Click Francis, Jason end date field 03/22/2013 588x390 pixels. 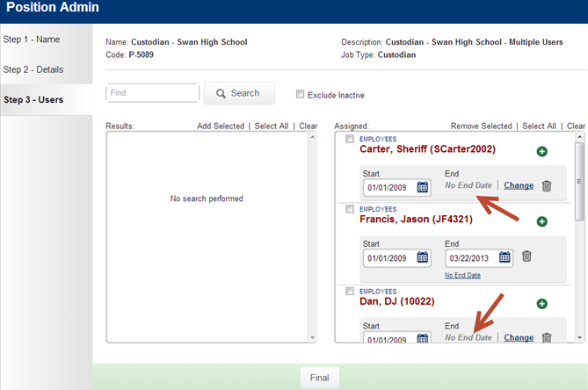(x=479, y=258)
